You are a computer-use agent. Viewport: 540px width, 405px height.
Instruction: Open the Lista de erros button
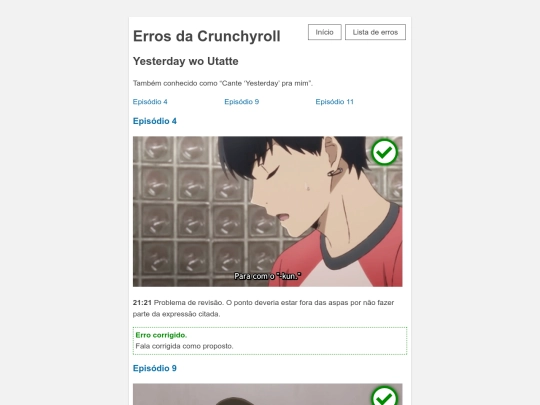click(x=375, y=32)
